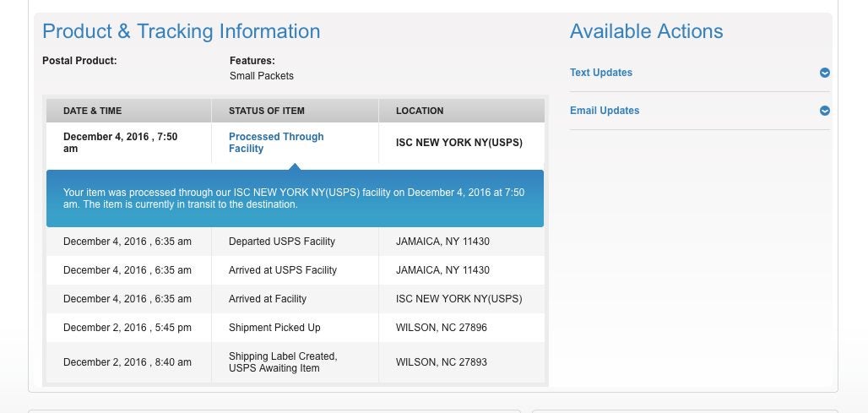Select Shipping Label Created, USPS Awaiting Item
The image size is (868, 413).
pos(283,362)
